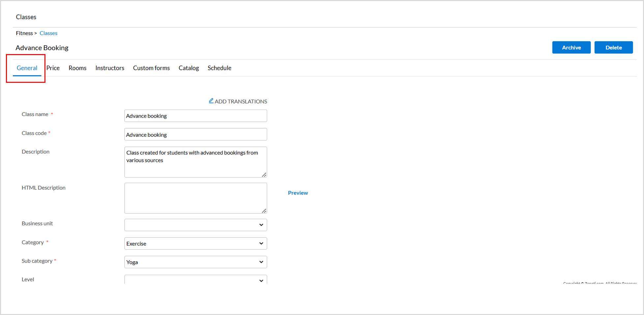This screenshot has height=315, width=644.
Task: Open the Schedule tab
Action: (x=219, y=68)
